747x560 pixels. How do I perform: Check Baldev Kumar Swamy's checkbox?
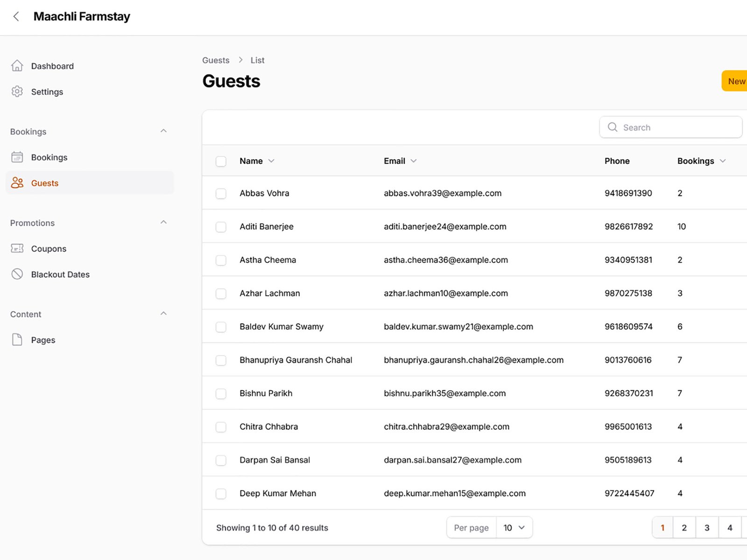point(221,327)
